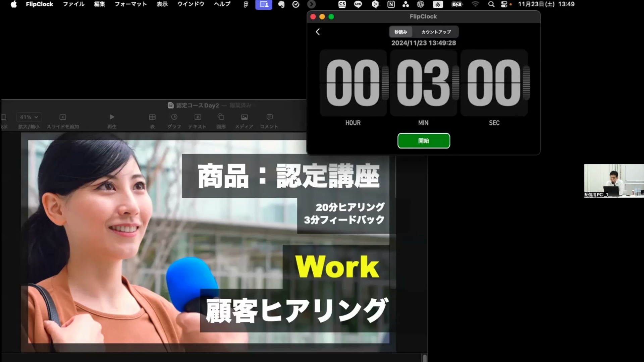
Task: Open the Control Center icon
Action: point(504,4)
